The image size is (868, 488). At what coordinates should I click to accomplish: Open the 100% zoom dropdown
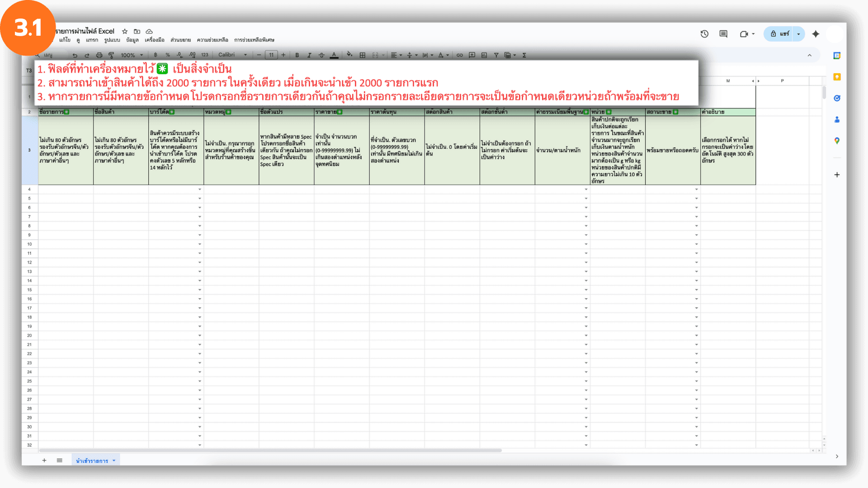pos(132,55)
